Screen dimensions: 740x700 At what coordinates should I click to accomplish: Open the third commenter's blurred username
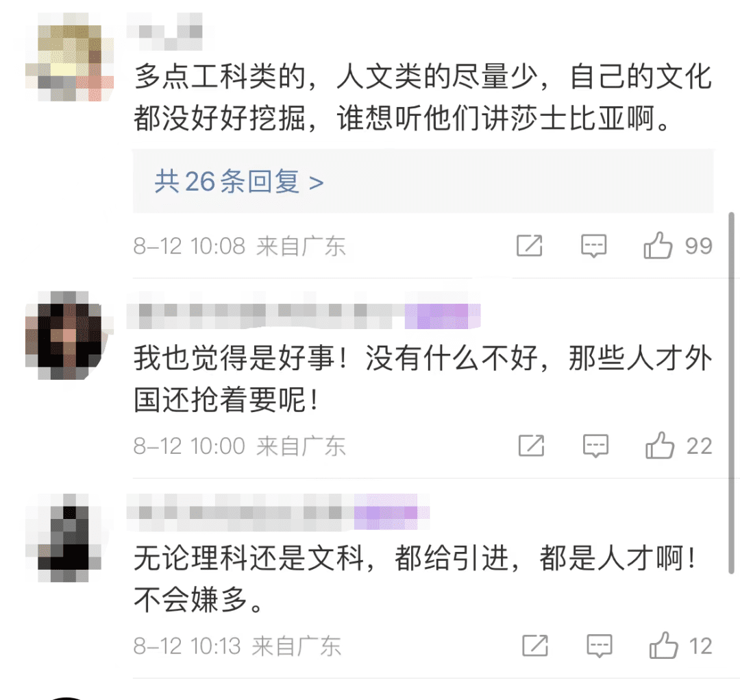[241, 513]
